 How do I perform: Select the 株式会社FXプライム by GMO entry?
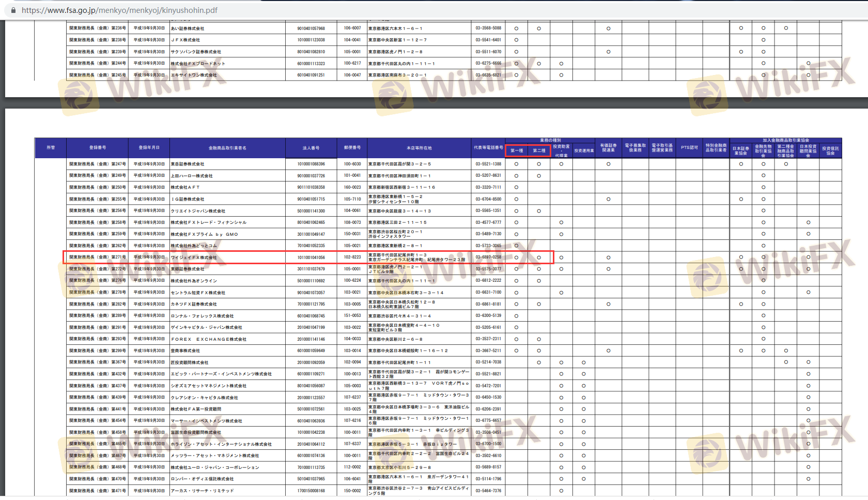pyautogui.click(x=205, y=234)
